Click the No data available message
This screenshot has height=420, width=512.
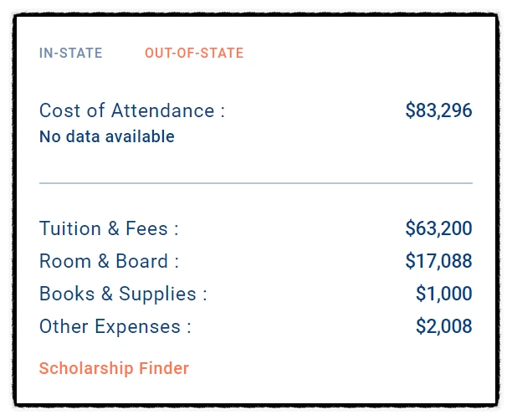(107, 136)
